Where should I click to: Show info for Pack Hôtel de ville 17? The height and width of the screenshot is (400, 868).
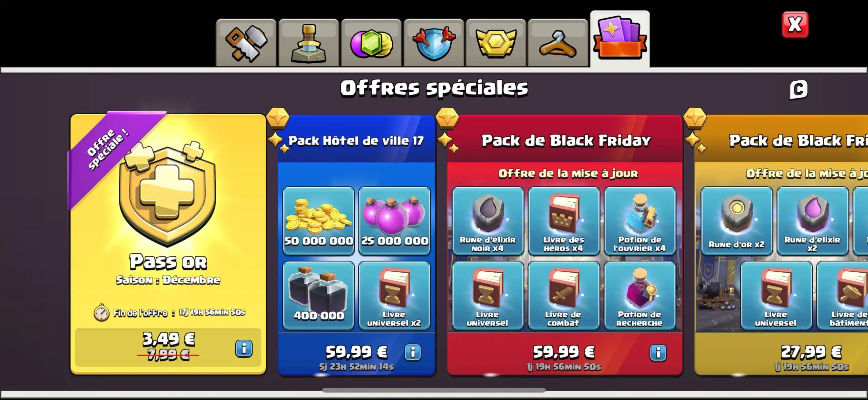pos(413,353)
